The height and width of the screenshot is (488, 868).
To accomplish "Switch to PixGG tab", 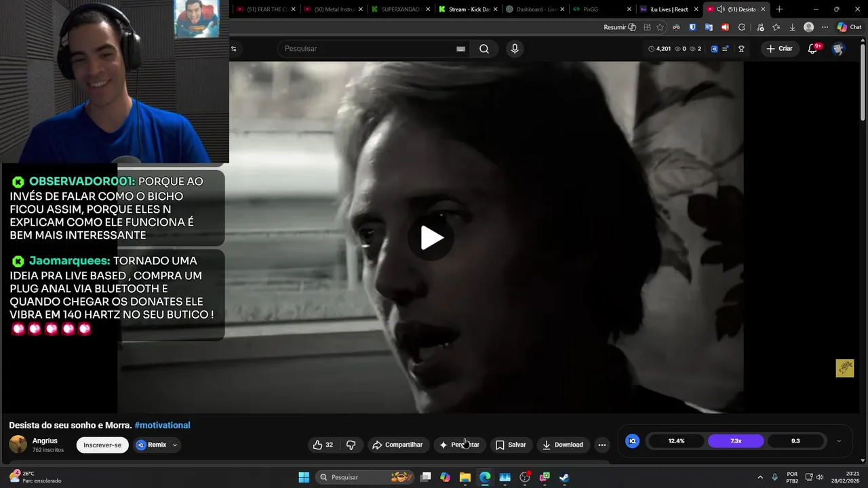I will 602,9.
